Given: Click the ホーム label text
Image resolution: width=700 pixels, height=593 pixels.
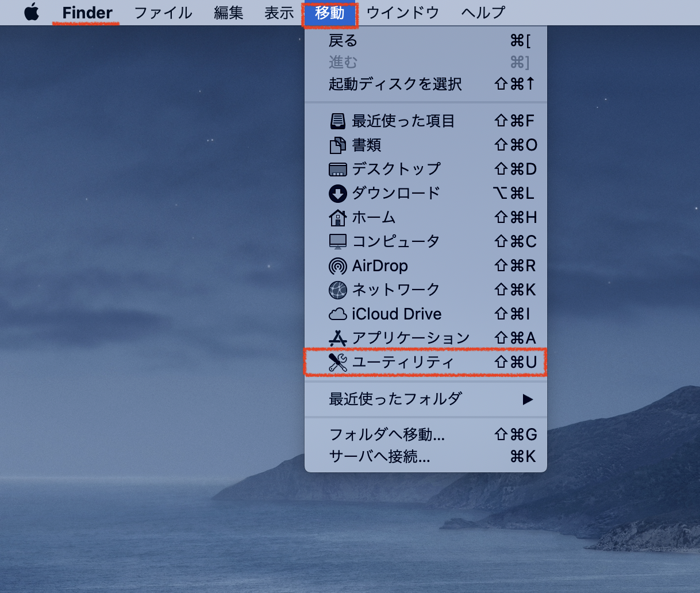Looking at the screenshot, I should (x=374, y=218).
